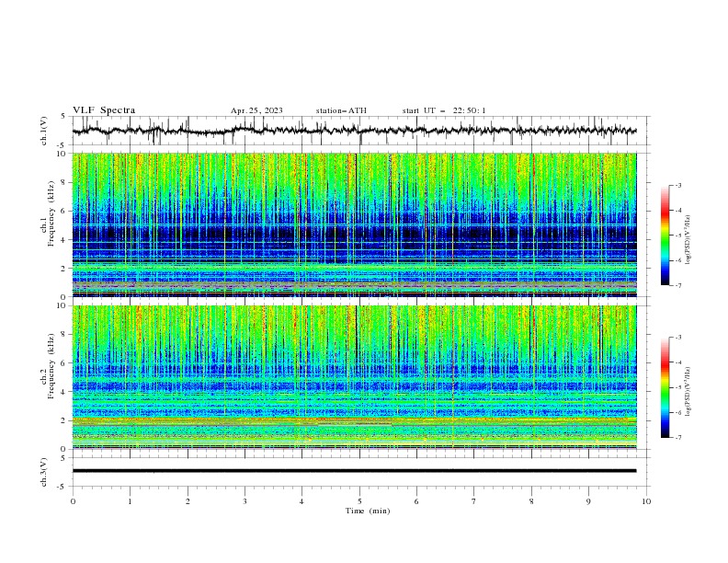This screenshot has height=563, width=728.
Task: Click the ch.2 spectrogram panel
Action: 354,377
